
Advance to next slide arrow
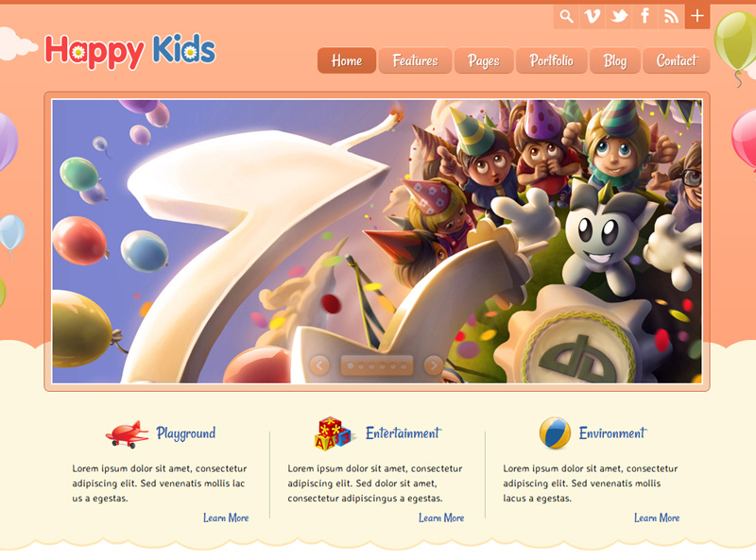(x=434, y=365)
